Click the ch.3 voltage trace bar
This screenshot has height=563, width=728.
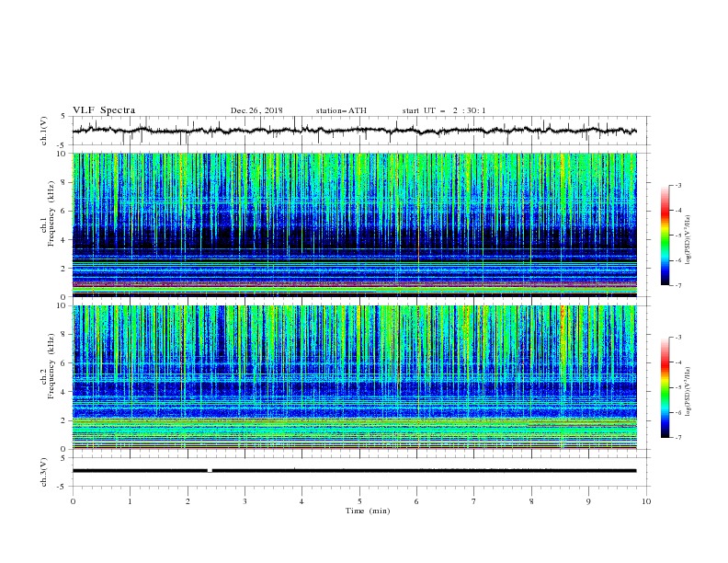[354, 471]
